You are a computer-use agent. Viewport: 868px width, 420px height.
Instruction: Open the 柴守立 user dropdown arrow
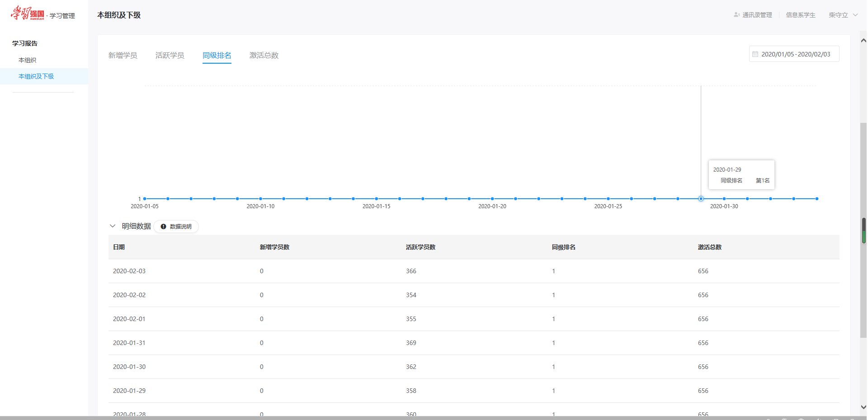(x=855, y=15)
